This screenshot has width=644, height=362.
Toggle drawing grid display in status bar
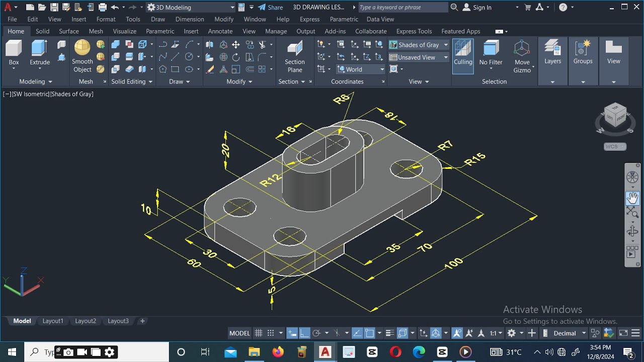pyautogui.click(x=259, y=333)
